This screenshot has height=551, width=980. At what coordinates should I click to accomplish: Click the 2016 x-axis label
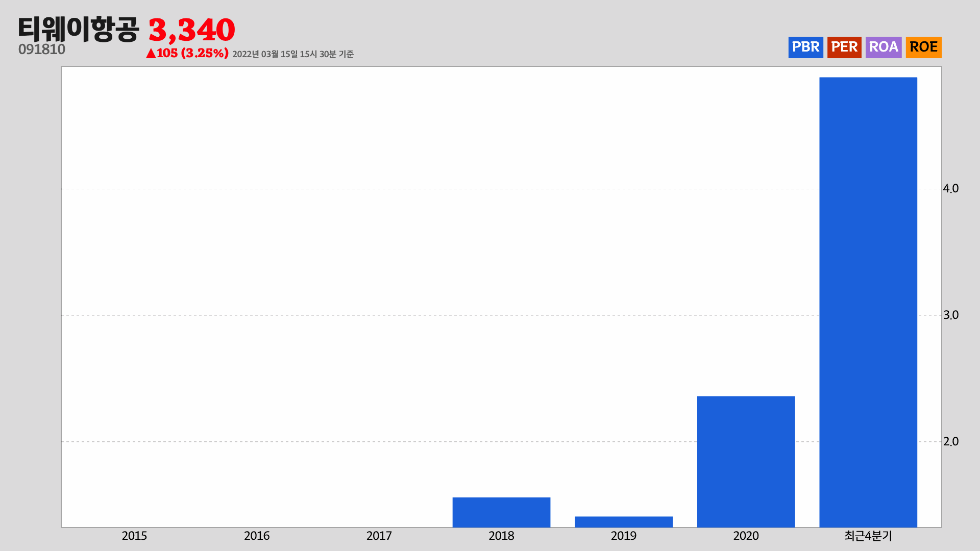coord(257,536)
